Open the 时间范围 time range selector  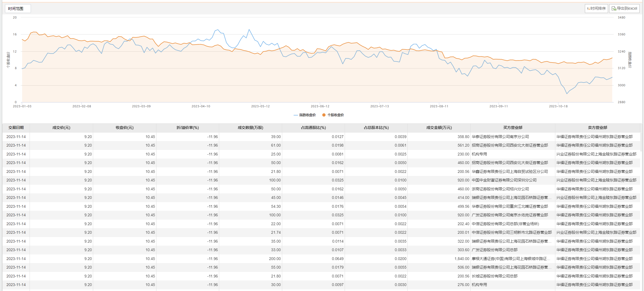18,9
